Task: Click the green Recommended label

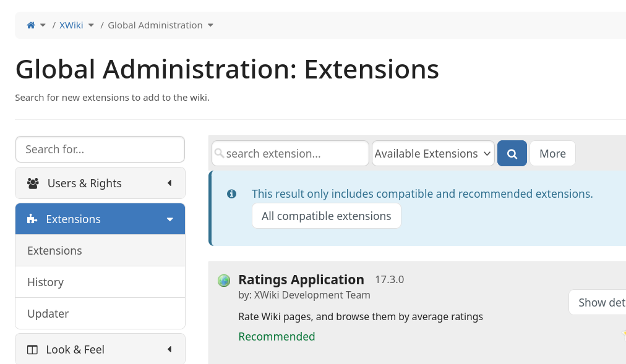Action: tap(277, 336)
